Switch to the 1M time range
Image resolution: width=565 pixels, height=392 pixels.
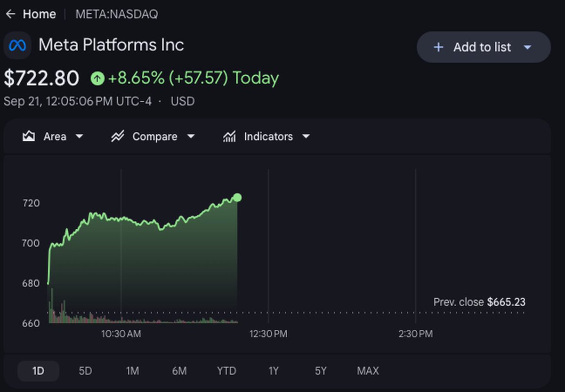tap(132, 371)
